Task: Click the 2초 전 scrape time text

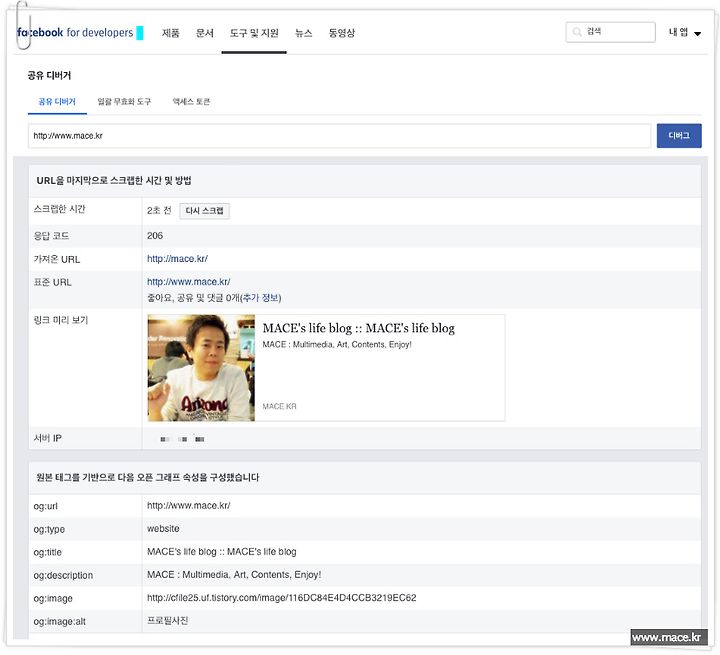Action: click(159, 210)
